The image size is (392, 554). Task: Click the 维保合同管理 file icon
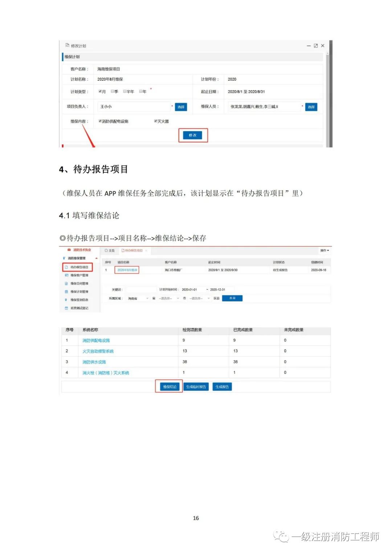66,284
